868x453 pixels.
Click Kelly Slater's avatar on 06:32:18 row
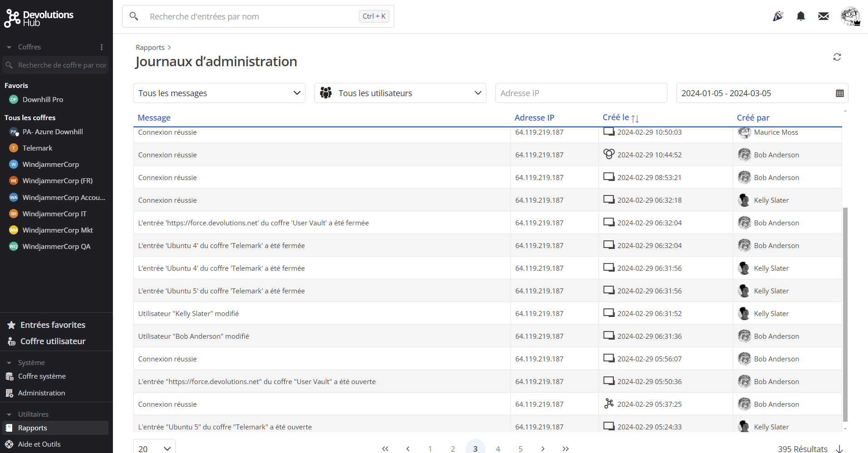click(x=744, y=200)
